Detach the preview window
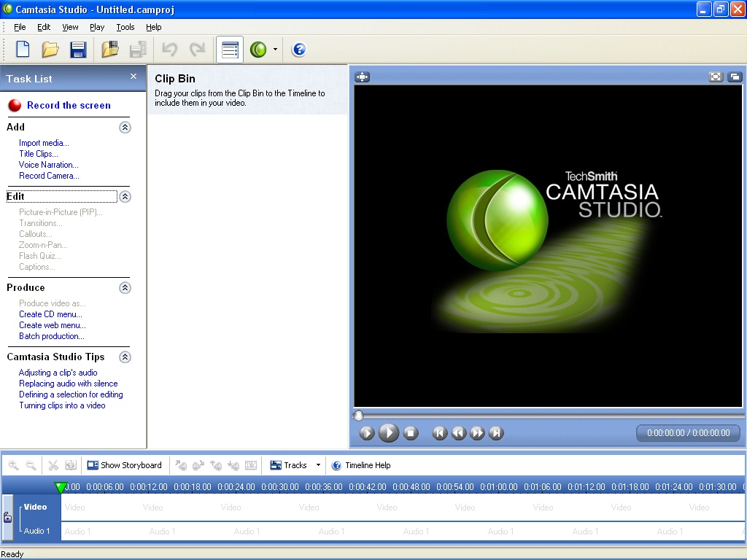 point(735,77)
